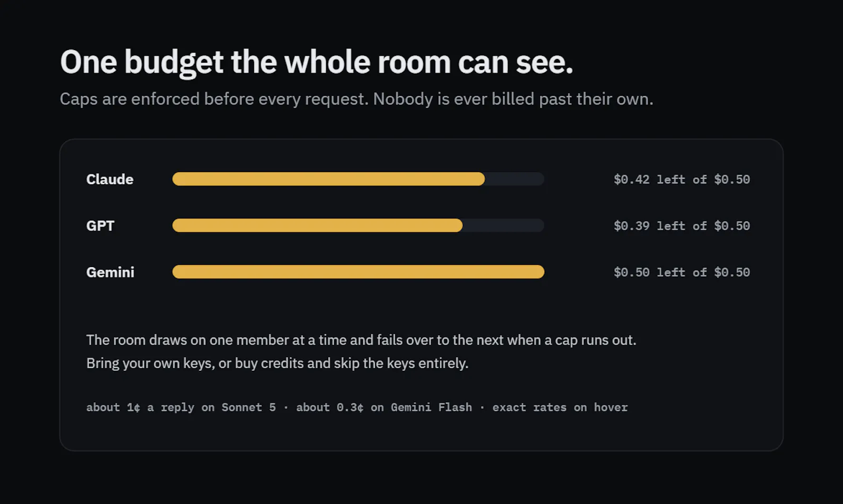Click the 'Caps are enforced before every request' subtitle
This screenshot has width=843, height=504.
click(x=214, y=99)
